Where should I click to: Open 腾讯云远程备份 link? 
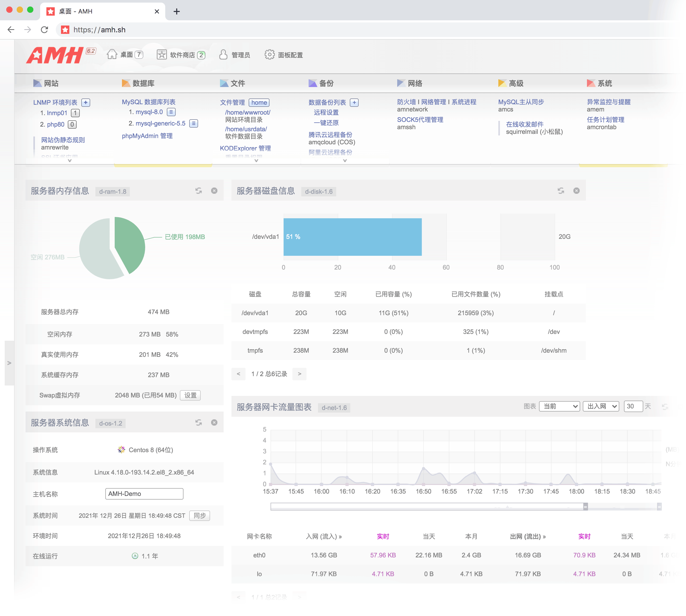330,135
